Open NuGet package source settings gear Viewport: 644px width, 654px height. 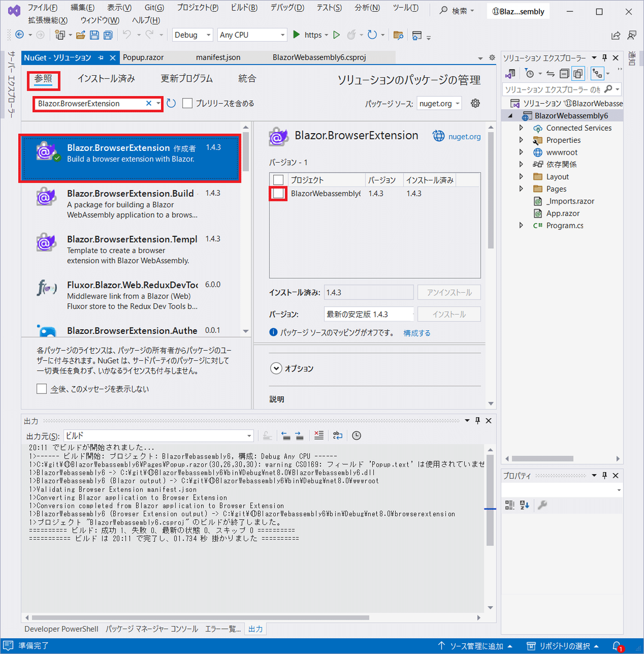coord(475,103)
